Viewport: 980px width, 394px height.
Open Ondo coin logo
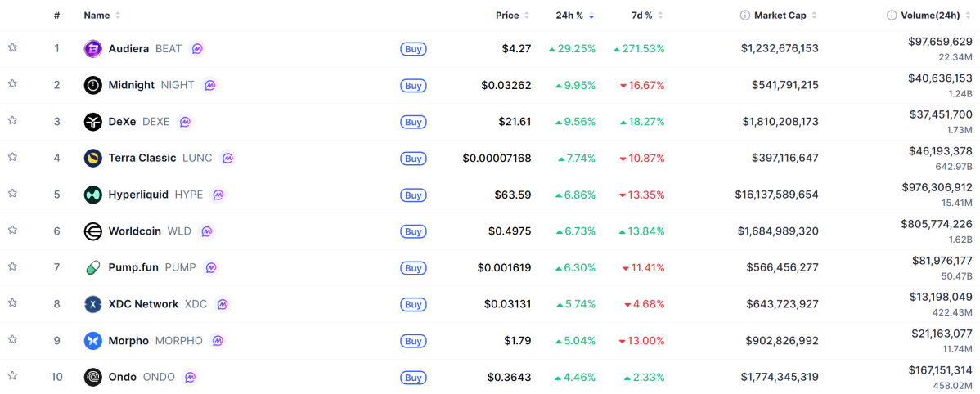93,377
